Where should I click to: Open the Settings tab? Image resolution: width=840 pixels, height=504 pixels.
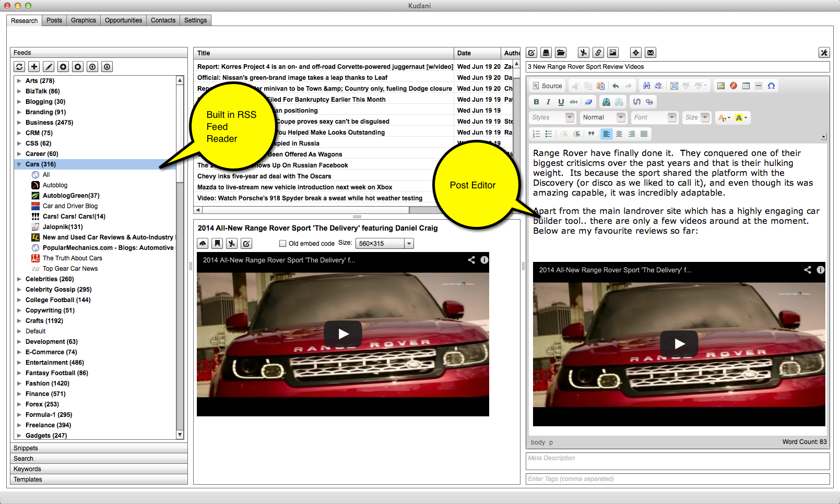coord(195,20)
